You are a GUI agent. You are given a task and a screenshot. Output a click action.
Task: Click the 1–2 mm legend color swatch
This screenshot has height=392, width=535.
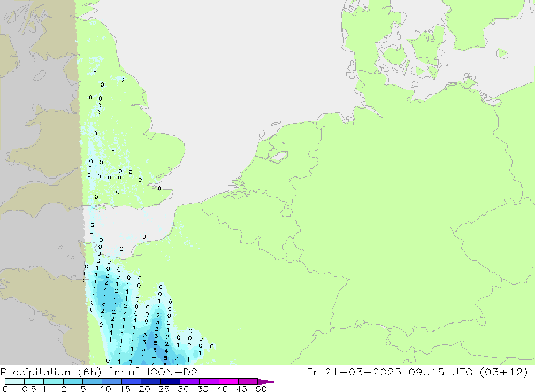click(53, 381)
